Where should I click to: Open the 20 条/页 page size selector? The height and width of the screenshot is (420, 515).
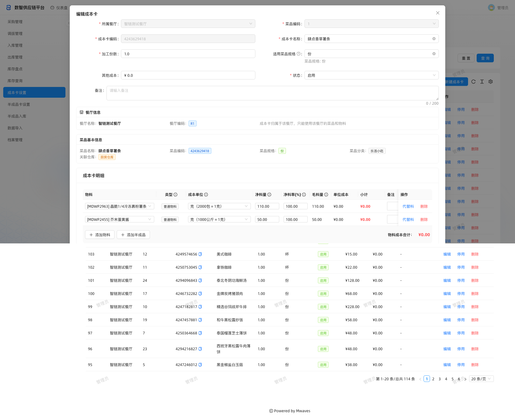481,379
